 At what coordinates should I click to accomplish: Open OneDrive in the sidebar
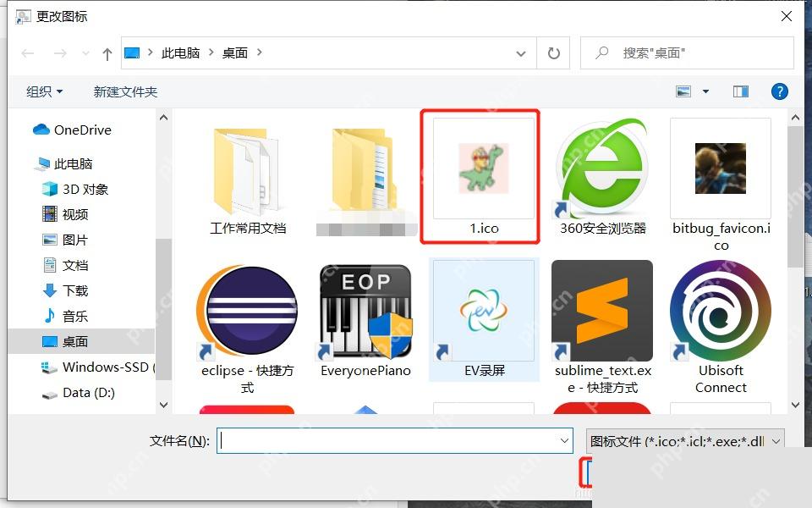[72, 130]
